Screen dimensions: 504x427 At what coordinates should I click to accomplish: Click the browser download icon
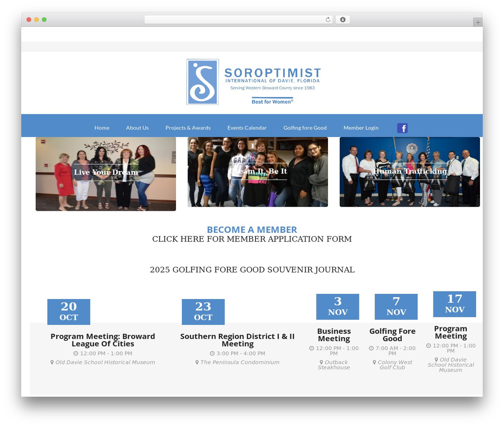(343, 20)
